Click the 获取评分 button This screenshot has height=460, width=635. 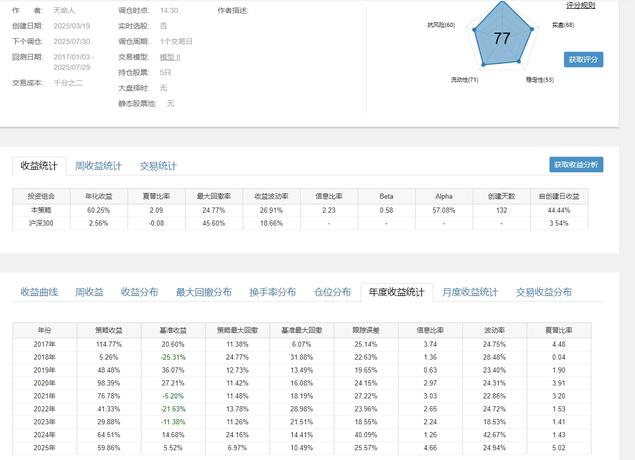click(x=584, y=60)
